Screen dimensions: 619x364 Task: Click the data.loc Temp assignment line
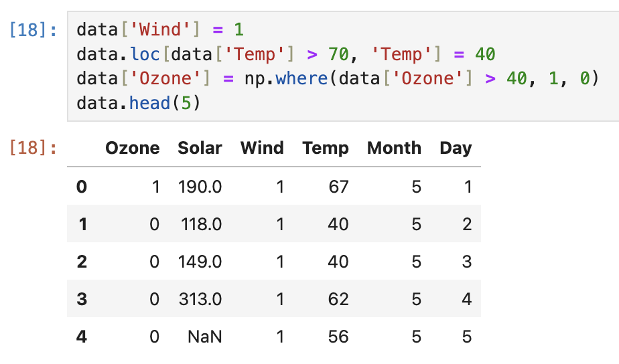[286, 54]
